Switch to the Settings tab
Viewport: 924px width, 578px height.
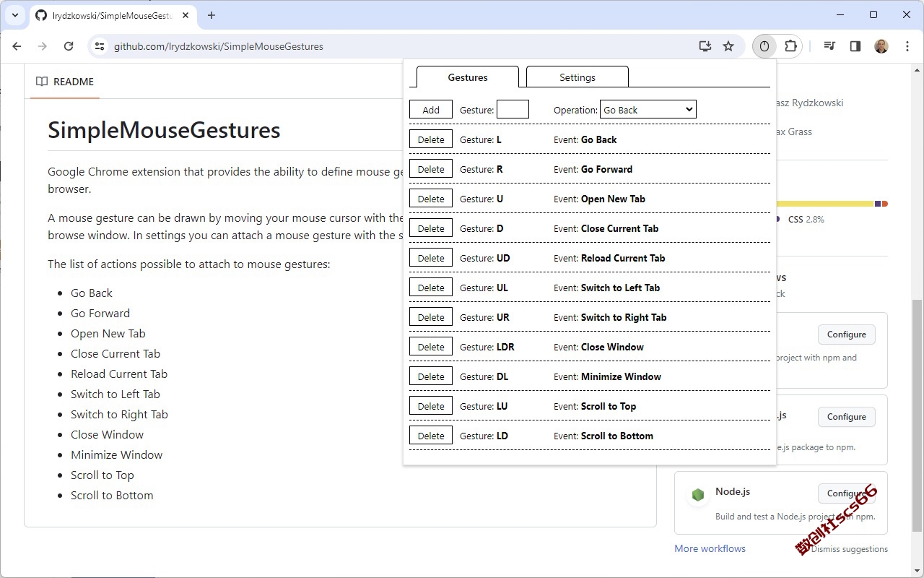coord(577,77)
